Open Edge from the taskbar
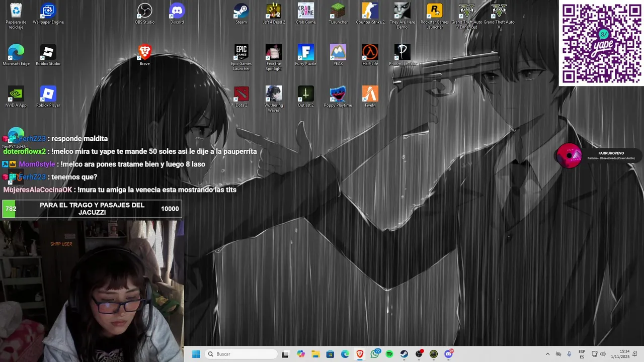 click(x=345, y=354)
